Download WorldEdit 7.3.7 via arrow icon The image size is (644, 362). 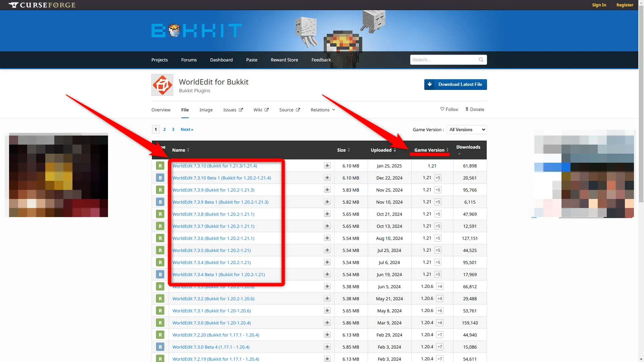click(327, 226)
